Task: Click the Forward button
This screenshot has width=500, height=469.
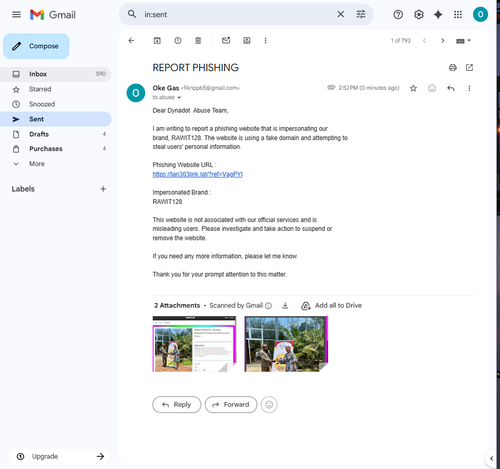Action: pyautogui.click(x=231, y=405)
